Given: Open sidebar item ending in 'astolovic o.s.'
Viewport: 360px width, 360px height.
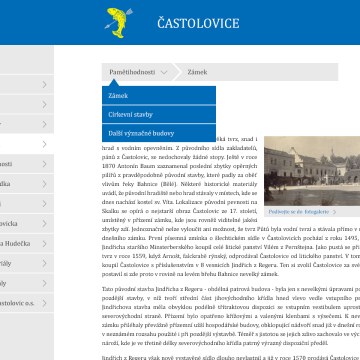Looking at the screenshot, I should (27, 303).
